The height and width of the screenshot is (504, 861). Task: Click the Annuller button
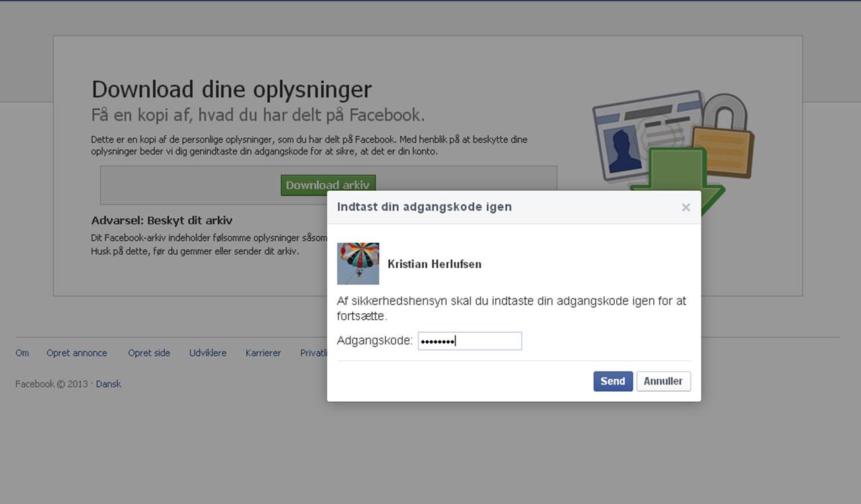point(663,381)
